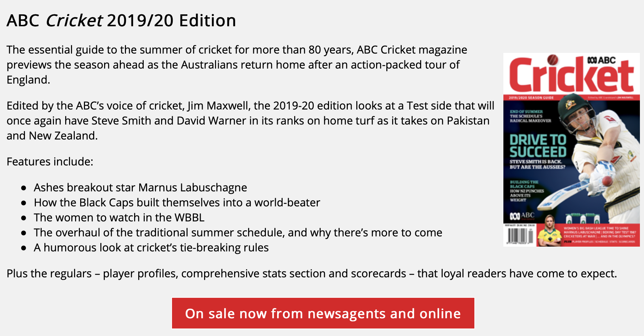Screen dimensions: 644x336
Task: Click the '2019/2020 Season Guide' cover banner
Action: tap(531, 98)
